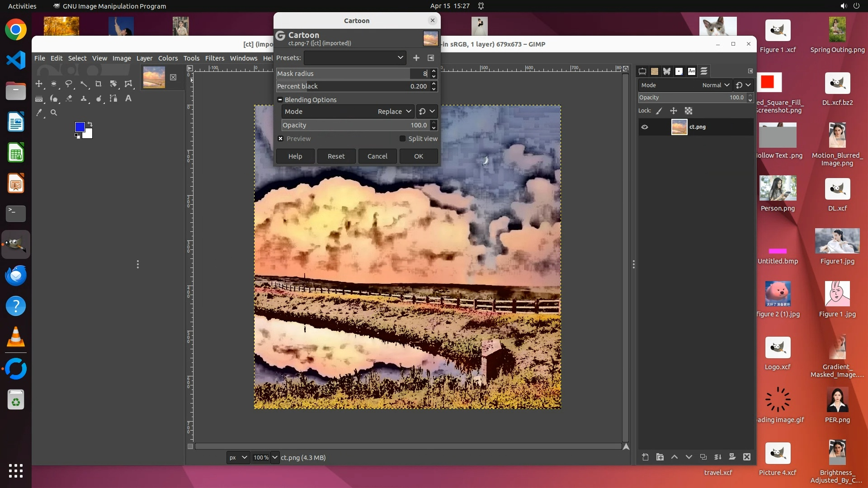
Task: Collapse the Blending Options section
Action: tap(280, 100)
